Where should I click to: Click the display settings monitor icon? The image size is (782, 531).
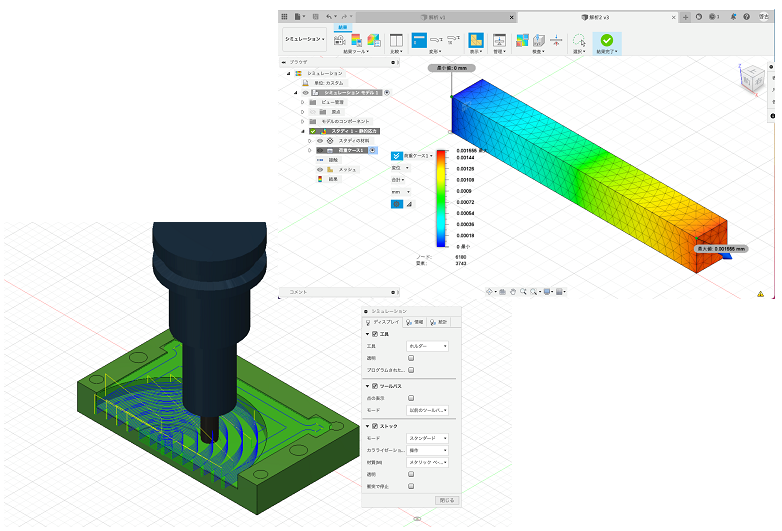tap(547, 292)
